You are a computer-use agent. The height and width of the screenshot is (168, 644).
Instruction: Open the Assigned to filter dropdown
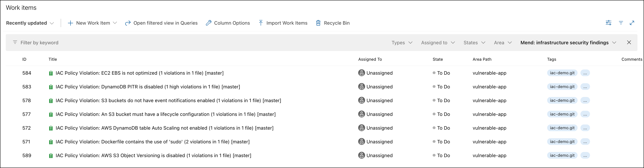point(438,43)
